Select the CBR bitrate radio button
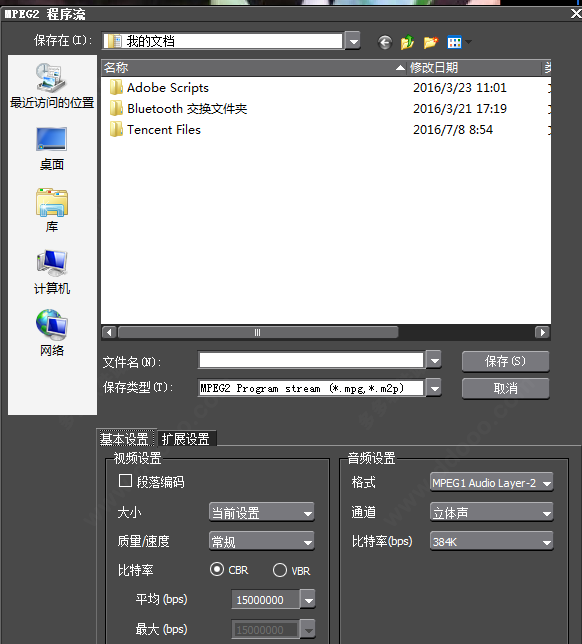Image resolution: width=582 pixels, height=644 pixels. [x=217, y=570]
